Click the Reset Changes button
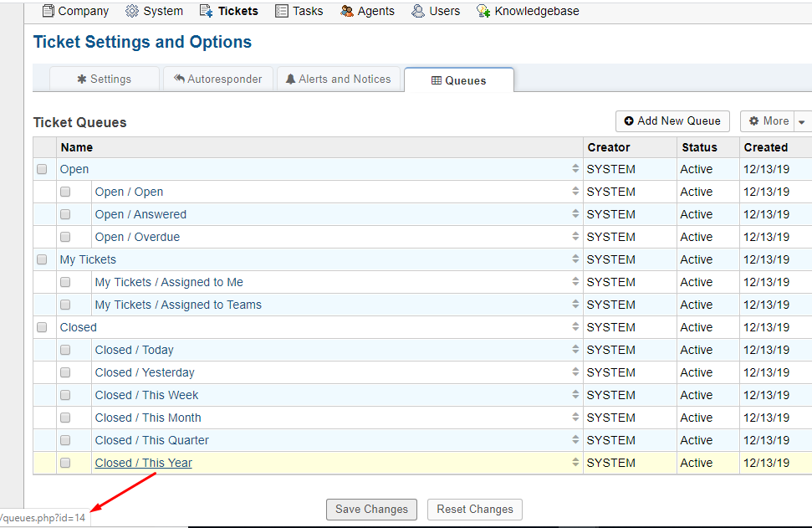This screenshot has height=528, width=812. [x=475, y=510]
